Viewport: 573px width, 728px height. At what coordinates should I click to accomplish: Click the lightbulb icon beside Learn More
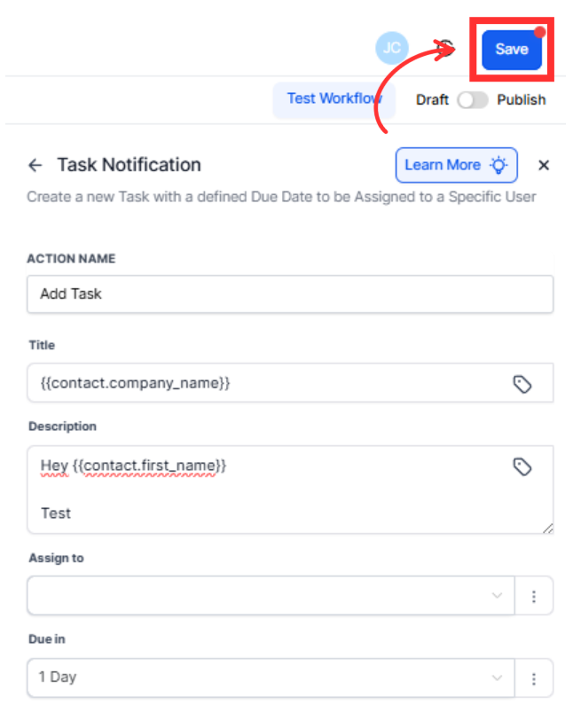(x=500, y=165)
